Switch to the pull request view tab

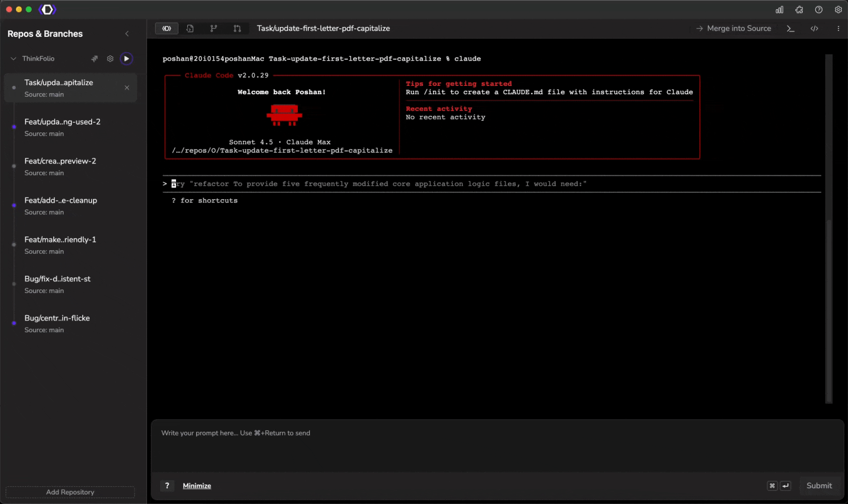pyautogui.click(x=237, y=28)
